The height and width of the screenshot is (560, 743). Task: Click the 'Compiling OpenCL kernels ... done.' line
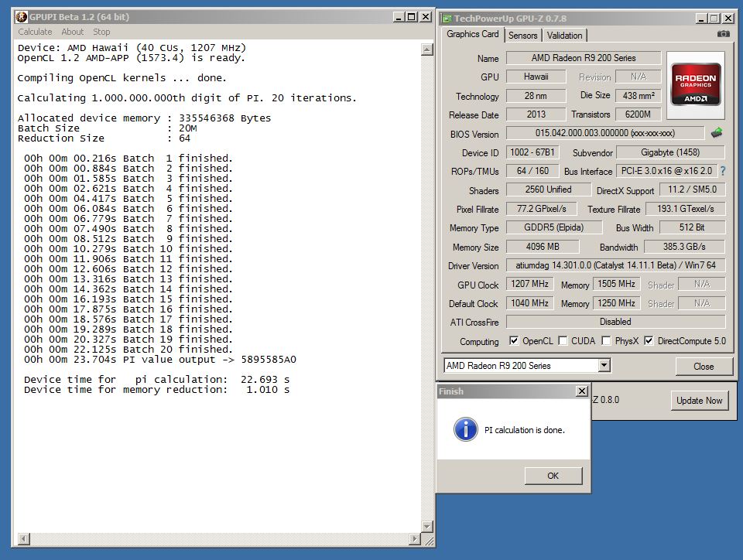tap(122, 78)
